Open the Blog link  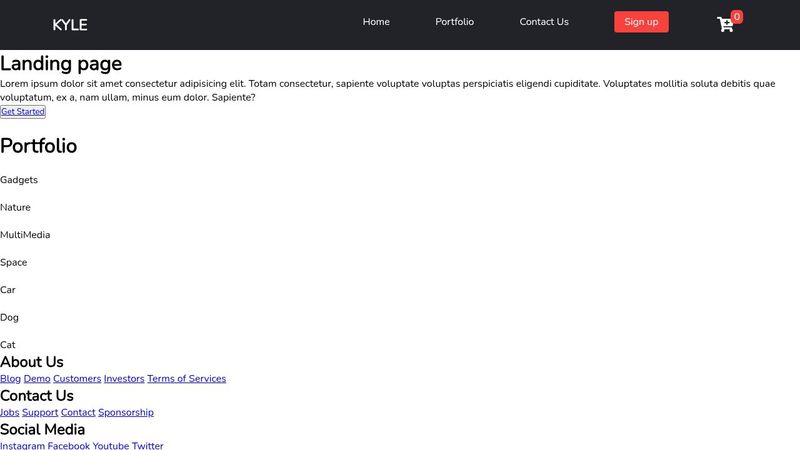(x=10, y=379)
